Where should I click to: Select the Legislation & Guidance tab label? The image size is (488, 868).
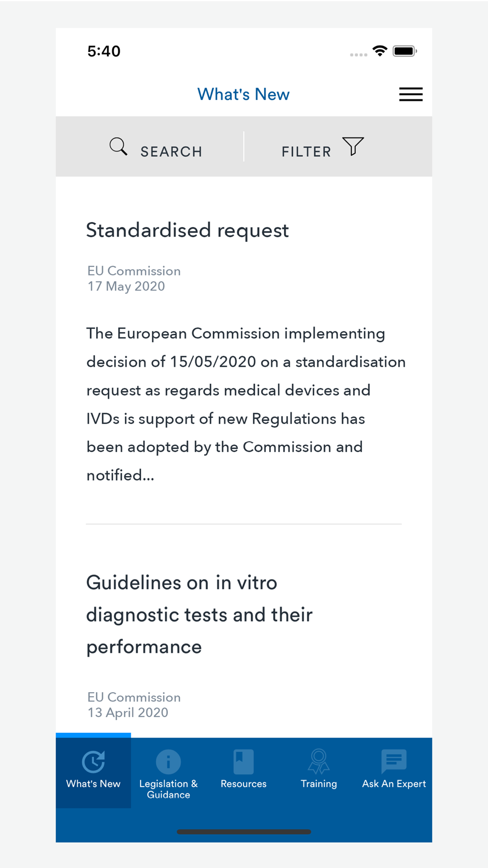click(x=168, y=789)
